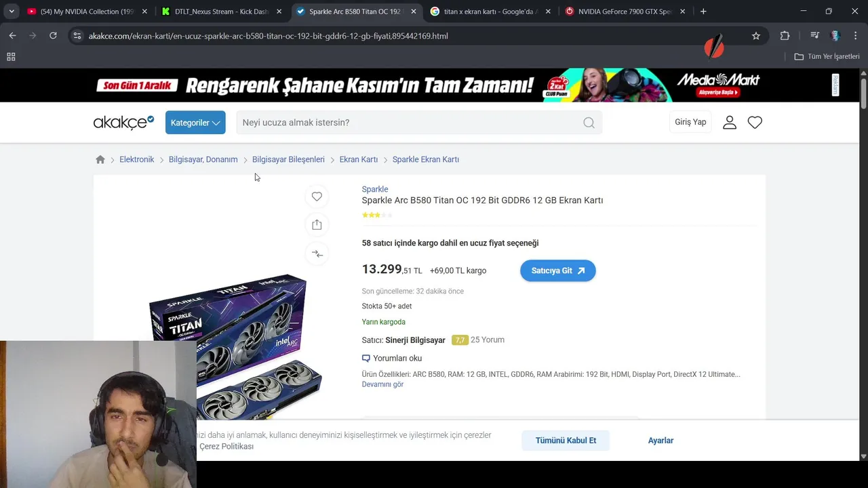Go to akakçe home breadcrumb icon
Viewport: 868px width, 488px height.
(100, 159)
